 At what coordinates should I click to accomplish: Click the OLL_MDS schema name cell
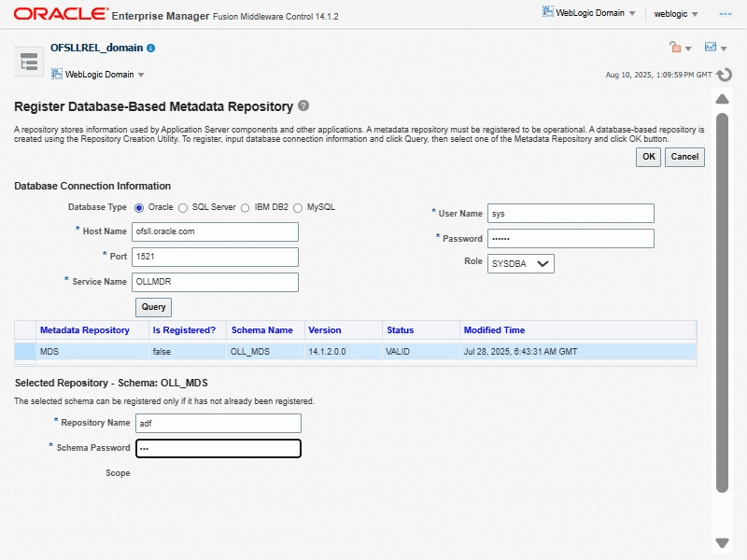pyautogui.click(x=265, y=352)
